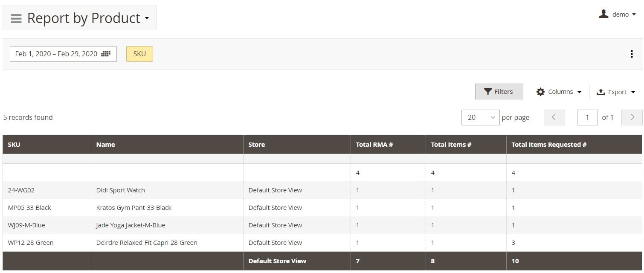Click the SKU grouping button
The width and height of the screenshot is (644, 273).
[x=139, y=54]
